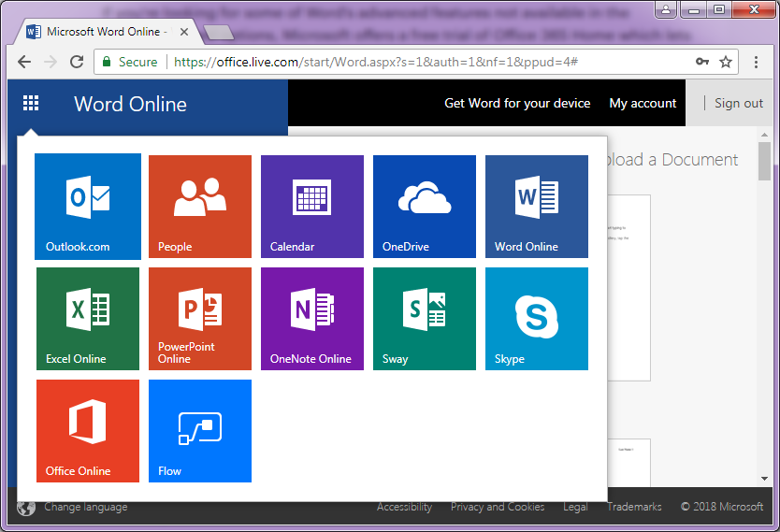Open the Outlook.com tile
This screenshot has height=532, width=780.
[88, 207]
